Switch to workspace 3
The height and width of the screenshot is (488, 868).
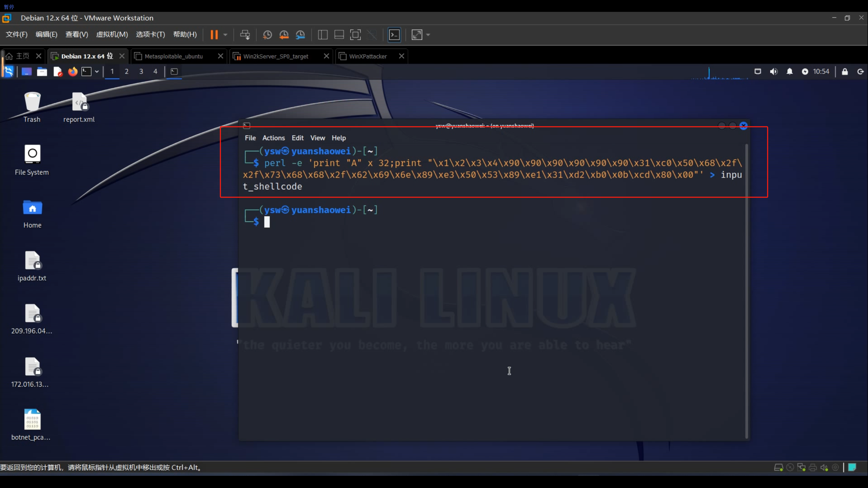[141, 72]
